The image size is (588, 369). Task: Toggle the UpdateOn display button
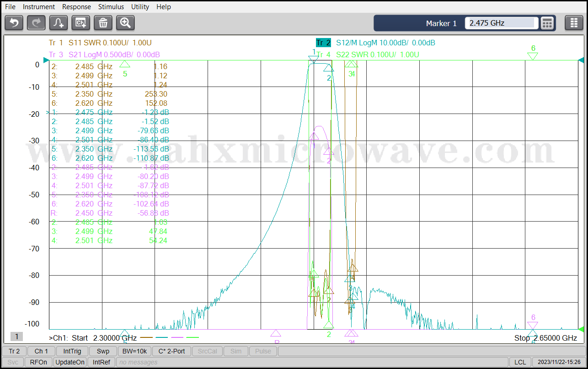click(70, 362)
